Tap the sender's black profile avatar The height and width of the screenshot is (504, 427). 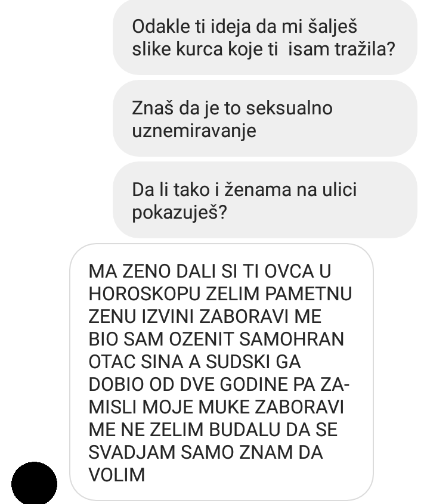coord(35,483)
